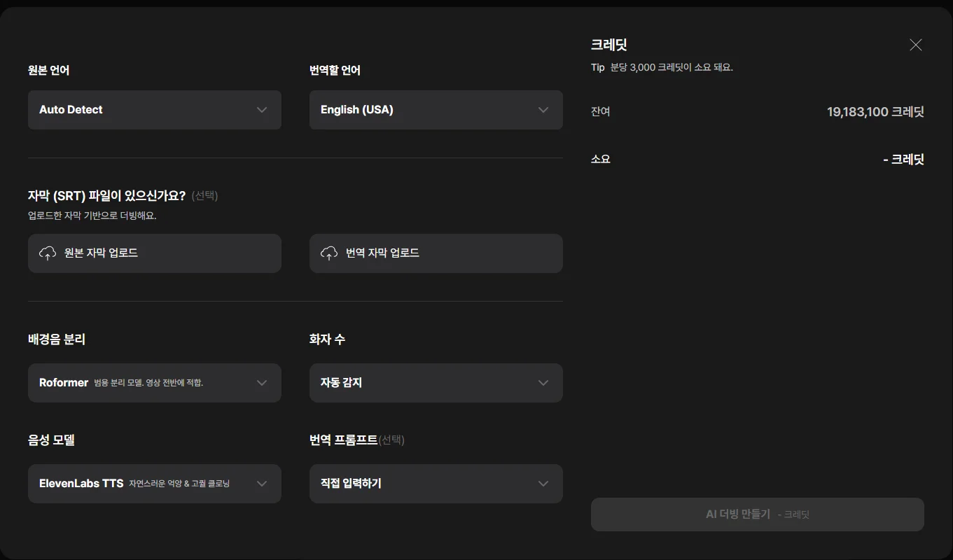This screenshot has height=560, width=953.
Task: Click the chevron arrow beside 직접 입력하기
Action: click(543, 484)
